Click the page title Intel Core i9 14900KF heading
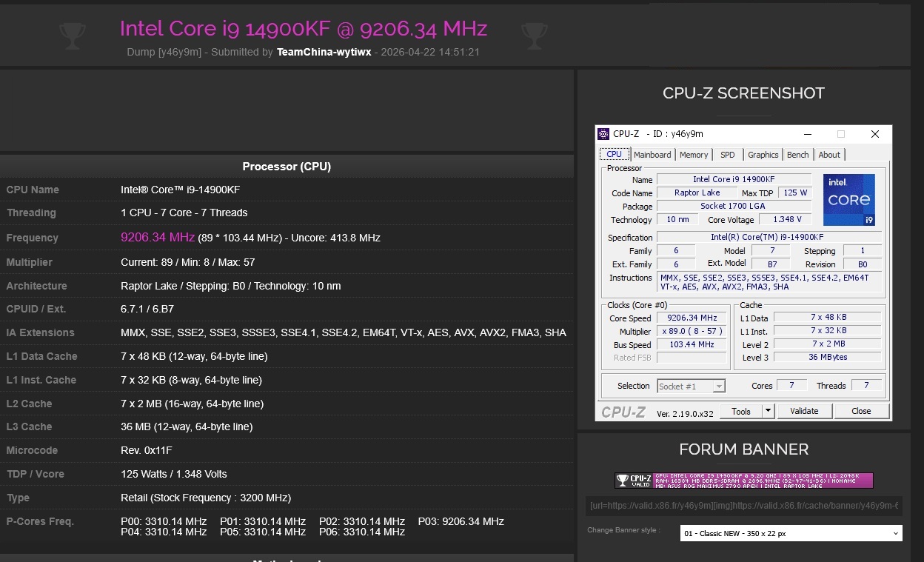The width and height of the screenshot is (924, 562). [x=303, y=28]
